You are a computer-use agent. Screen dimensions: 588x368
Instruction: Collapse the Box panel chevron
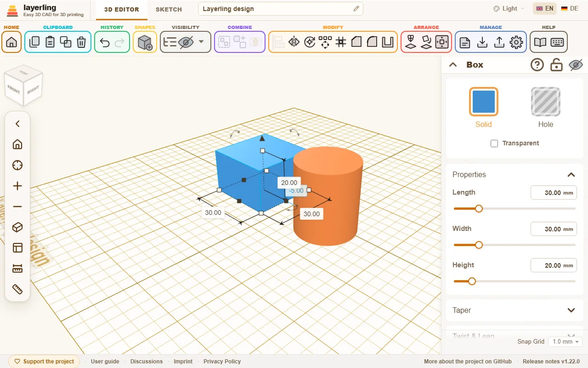453,65
